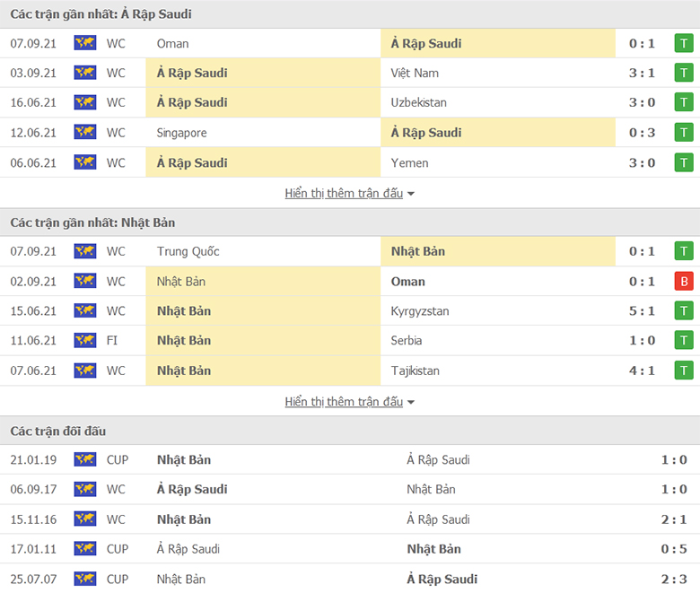Click the world map flag icon for Oman match
700x593 pixels.
[85, 43]
